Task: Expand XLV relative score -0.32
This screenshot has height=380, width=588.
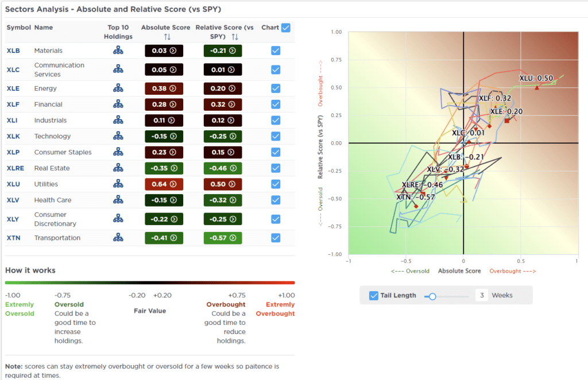Action: pos(223,200)
